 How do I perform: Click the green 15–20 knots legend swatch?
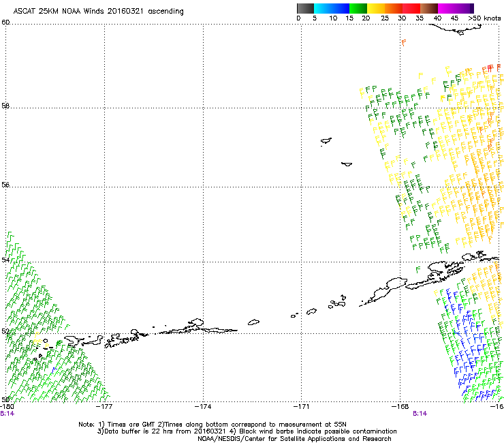click(x=358, y=8)
